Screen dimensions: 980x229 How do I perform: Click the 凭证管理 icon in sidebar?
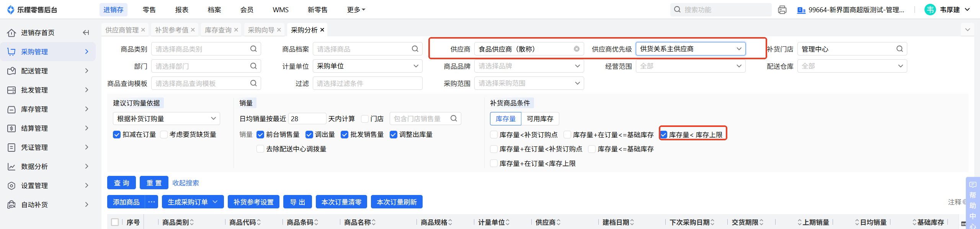(11, 147)
